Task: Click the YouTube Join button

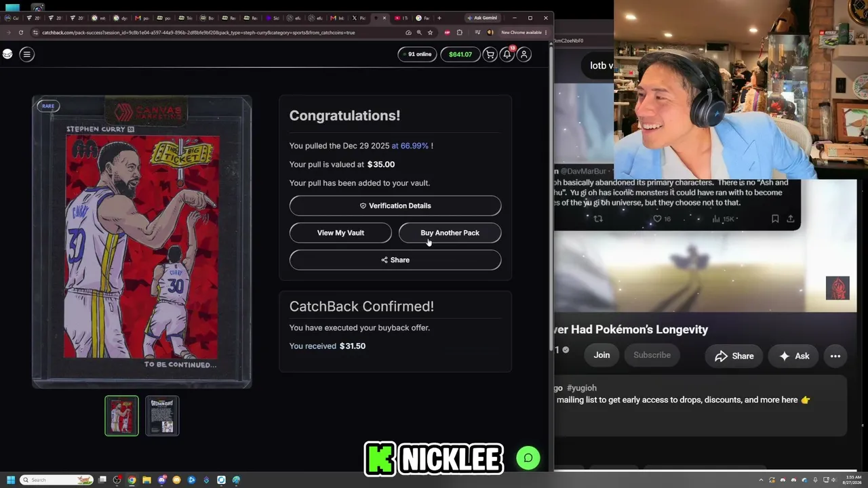Action: point(601,355)
